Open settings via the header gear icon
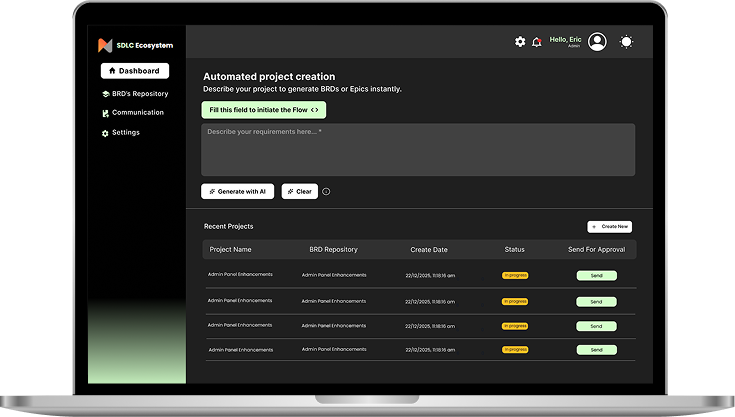Image resolution: width=735 pixels, height=417 pixels. pyautogui.click(x=520, y=42)
